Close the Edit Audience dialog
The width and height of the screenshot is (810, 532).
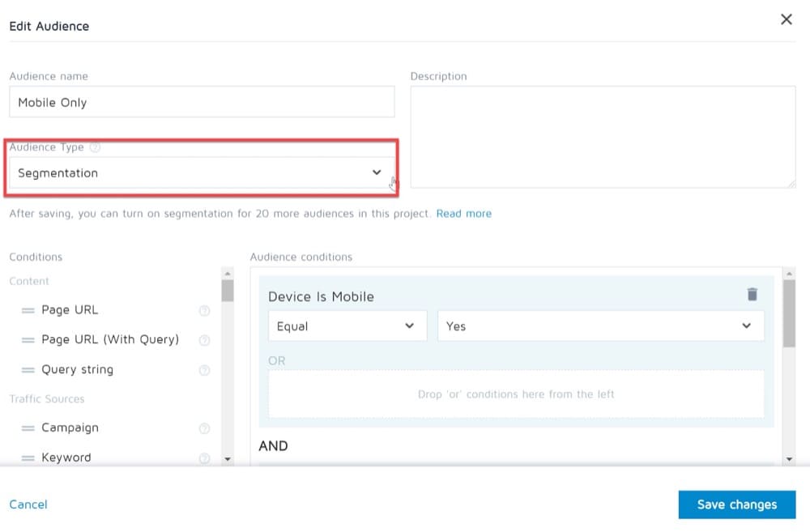click(786, 19)
